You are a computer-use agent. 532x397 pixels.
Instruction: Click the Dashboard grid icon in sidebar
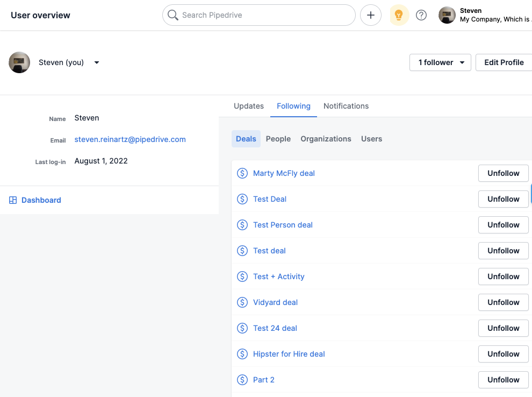[12, 200]
